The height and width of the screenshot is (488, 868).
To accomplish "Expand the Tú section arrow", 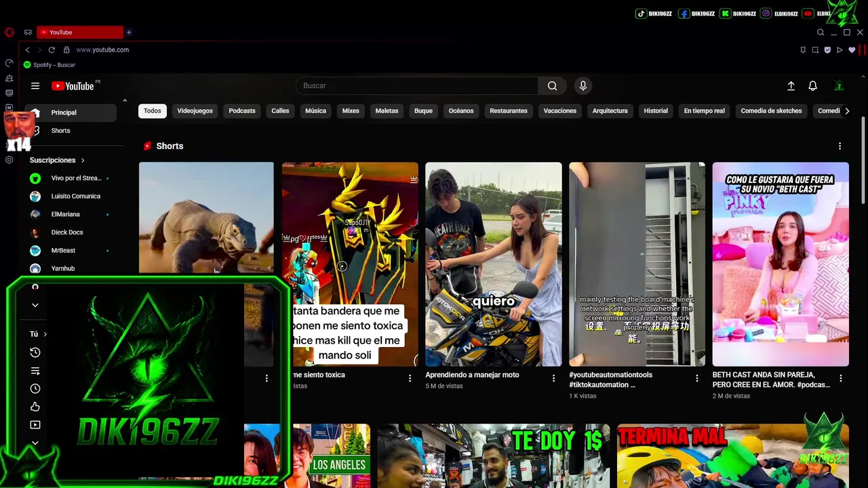I will click(x=45, y=334).
